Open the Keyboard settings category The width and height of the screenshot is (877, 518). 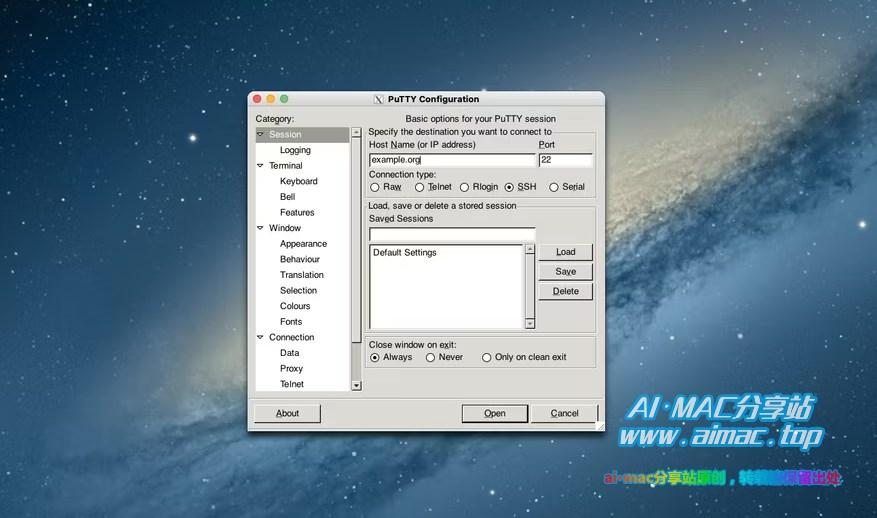tap(299, 181)
